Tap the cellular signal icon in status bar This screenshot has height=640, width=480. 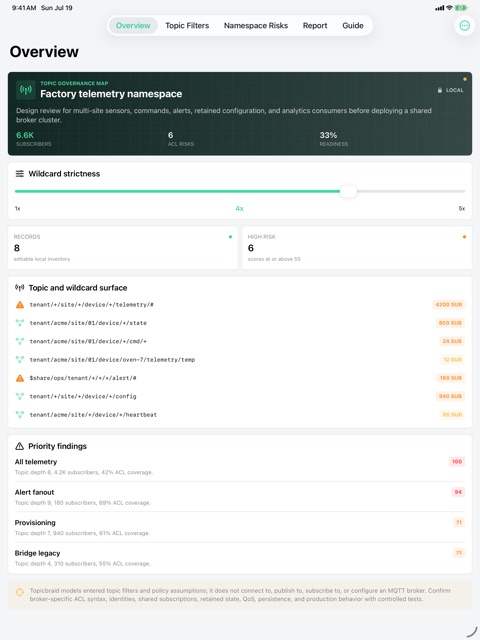(x=440, y=8)
